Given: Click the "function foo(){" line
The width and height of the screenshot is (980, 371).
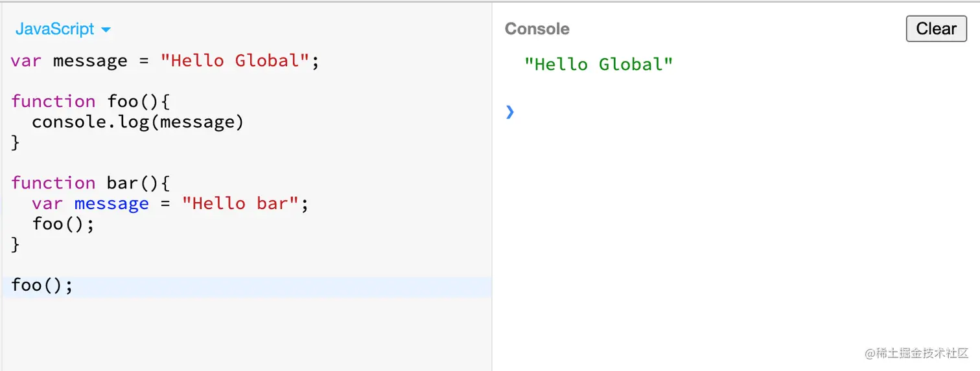Looking at the screenshot, I should (x=90, y=102).
